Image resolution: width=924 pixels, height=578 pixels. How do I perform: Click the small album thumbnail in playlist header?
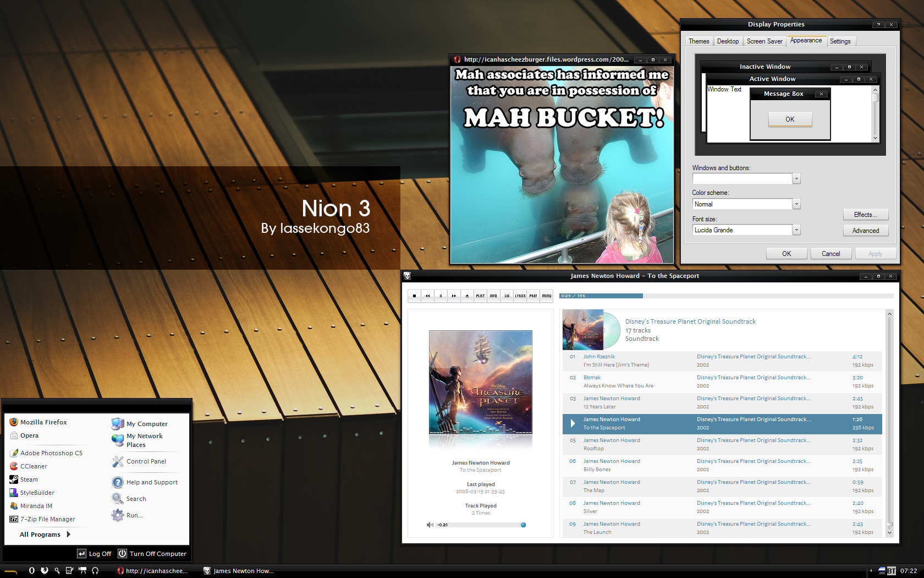pos(583,330)
